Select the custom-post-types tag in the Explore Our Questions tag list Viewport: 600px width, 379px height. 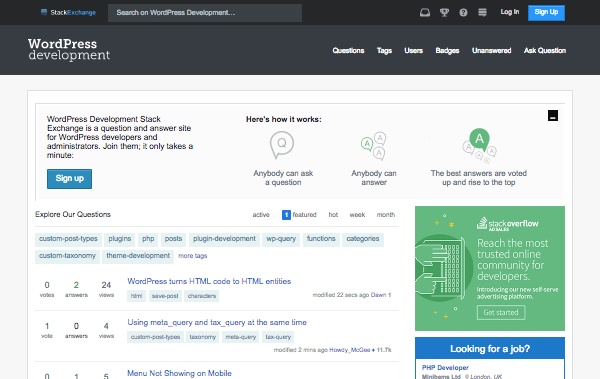(68, 239)
